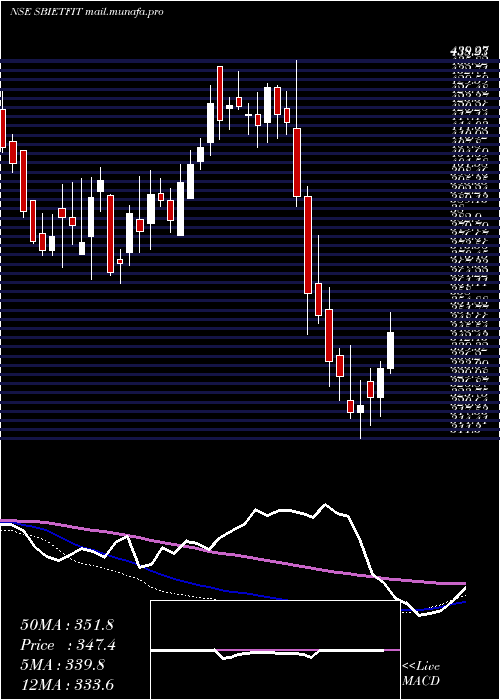Click the 5MA : 339.8 value
The height and width of the screenshot is (700, 500).
click(62, 665)
